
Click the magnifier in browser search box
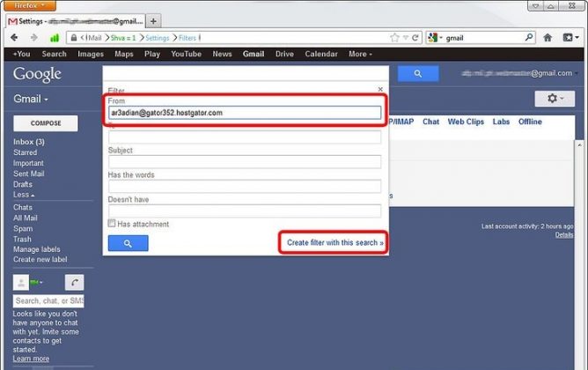tap(529, 38)
